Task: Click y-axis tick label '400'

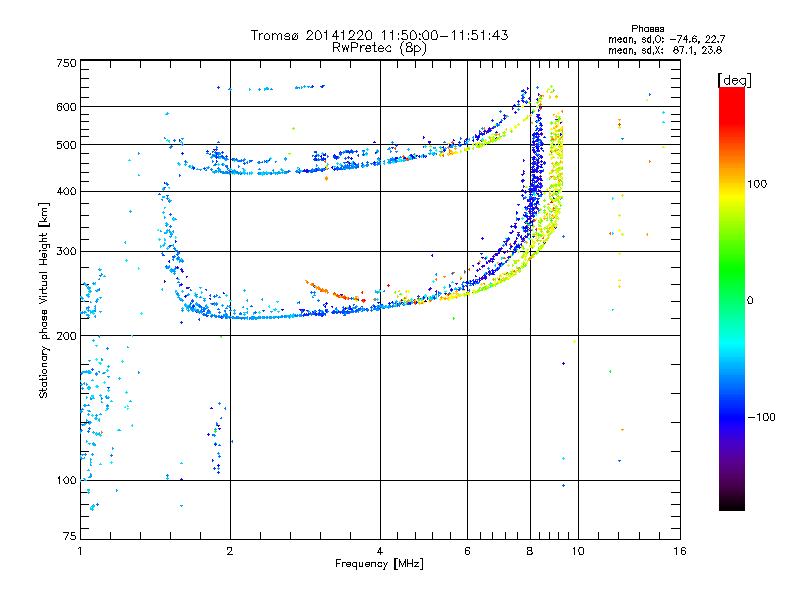Action: [66, 191]
